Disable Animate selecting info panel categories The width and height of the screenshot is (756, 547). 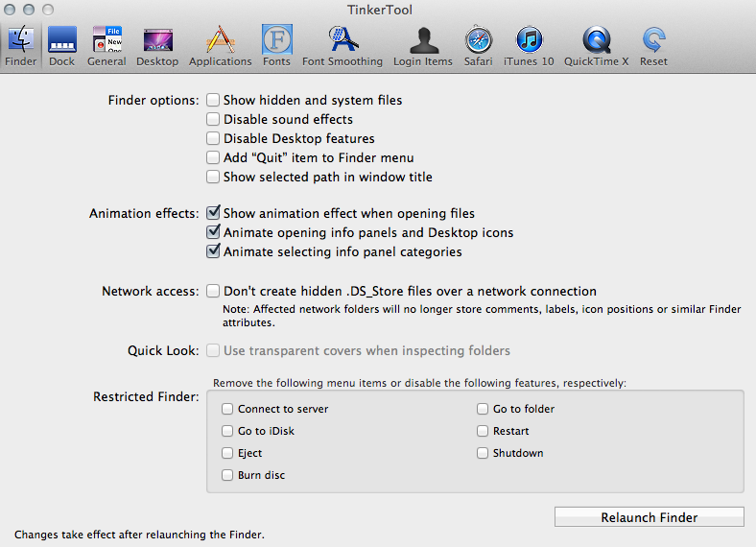(213, 251)
